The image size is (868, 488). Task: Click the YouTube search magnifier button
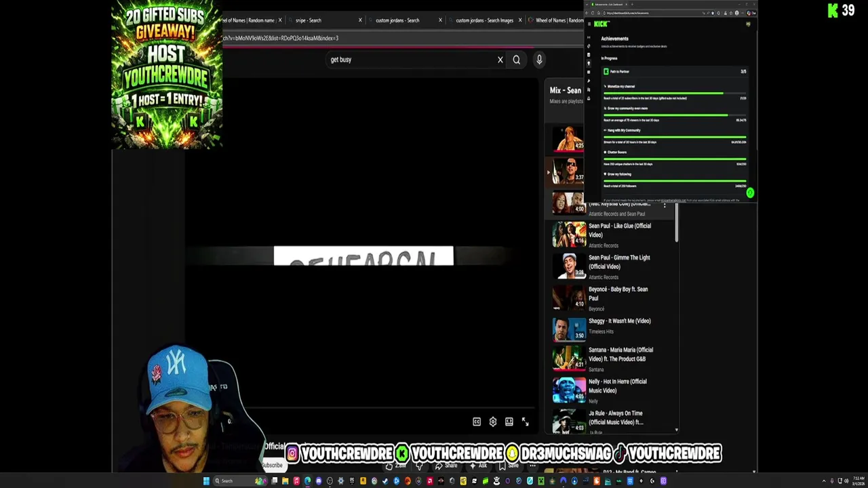coord(517,60)
